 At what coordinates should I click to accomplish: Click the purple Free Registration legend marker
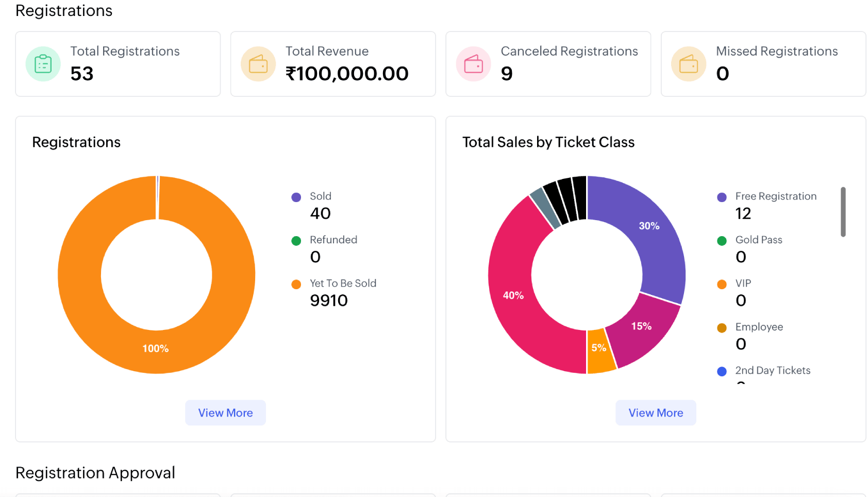tap(722, 197)
